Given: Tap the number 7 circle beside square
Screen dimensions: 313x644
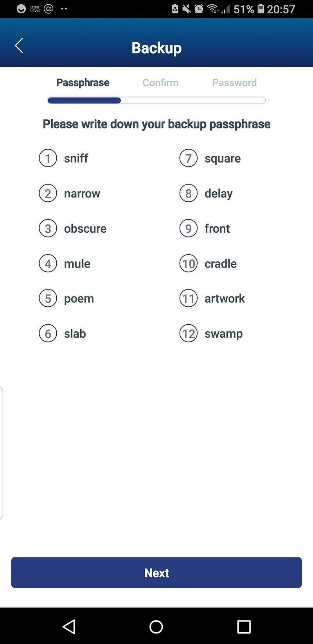Looking at the screenshot, I should click(189, 158).
